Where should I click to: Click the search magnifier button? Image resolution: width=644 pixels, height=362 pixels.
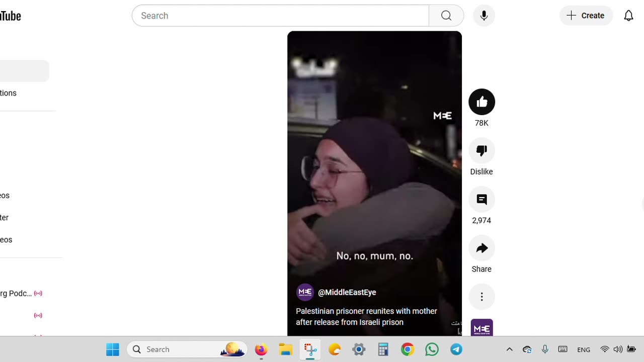(446, 16)
